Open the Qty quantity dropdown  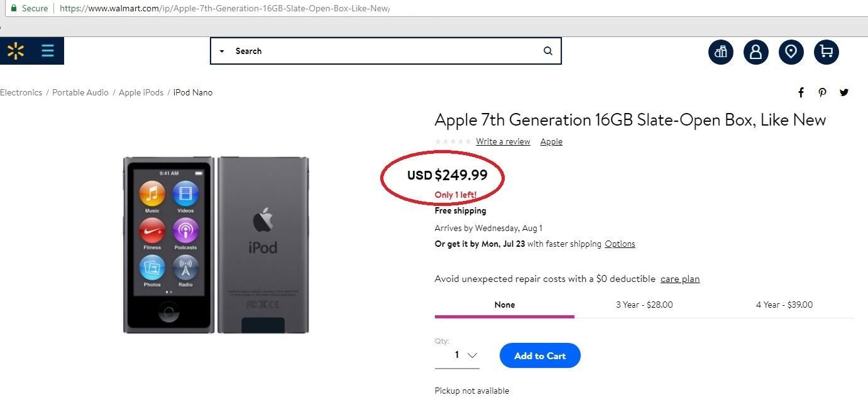click(x=465, y=355)
